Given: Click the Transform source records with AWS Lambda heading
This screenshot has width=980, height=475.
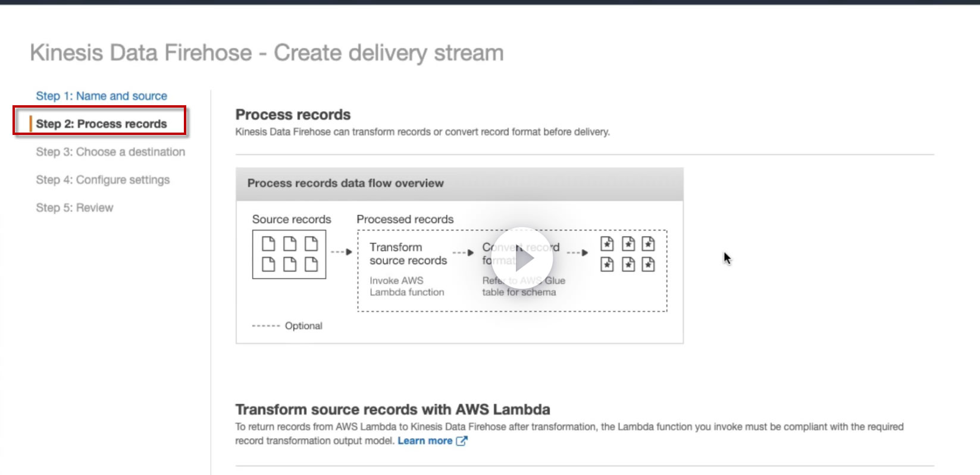Looking at the screenshot, I should (393, 410).
